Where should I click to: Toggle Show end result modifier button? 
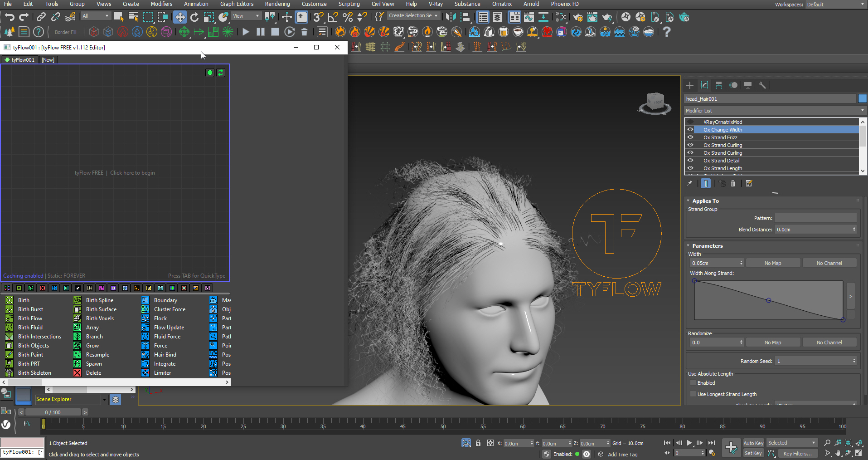click(706, 183)
